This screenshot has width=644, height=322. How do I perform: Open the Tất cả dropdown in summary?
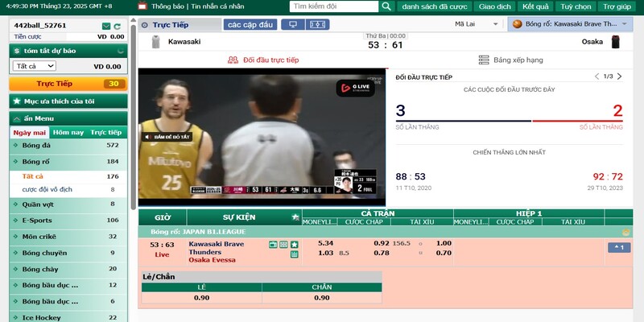(x=34, y=66)
